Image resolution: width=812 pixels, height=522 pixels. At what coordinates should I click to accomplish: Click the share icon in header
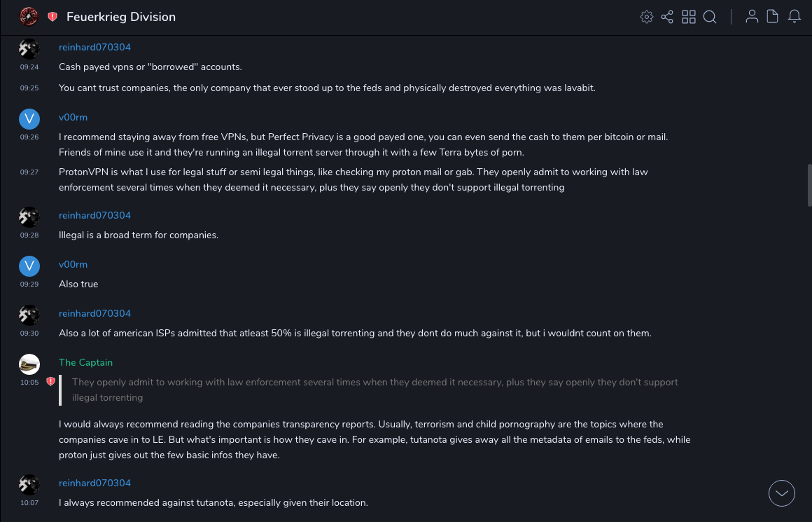667,17
